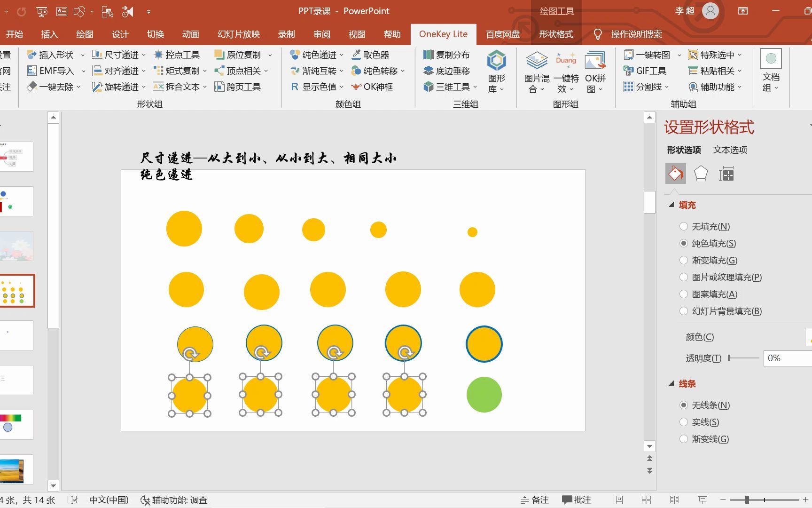The width and height of the screenshot is (812, 508).
Task: Expand the 尺寸递进 dropdown
Action: coord(144,55)
